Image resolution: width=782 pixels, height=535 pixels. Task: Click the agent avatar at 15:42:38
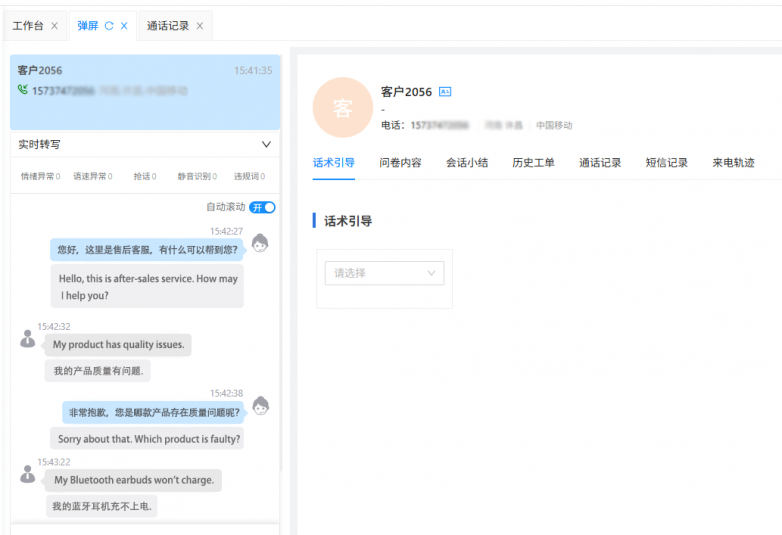(x=260, y=406)
